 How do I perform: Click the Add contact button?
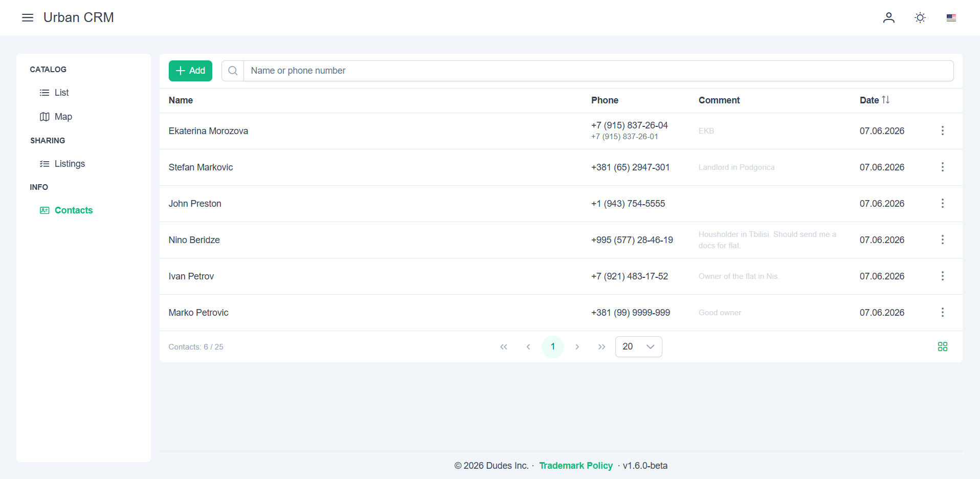(x=190, y=71)
